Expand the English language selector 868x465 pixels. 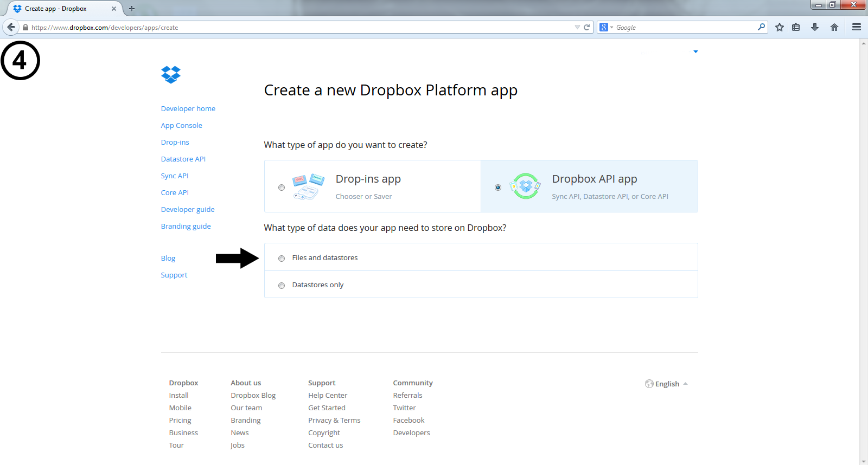click(x=667, y=384)
